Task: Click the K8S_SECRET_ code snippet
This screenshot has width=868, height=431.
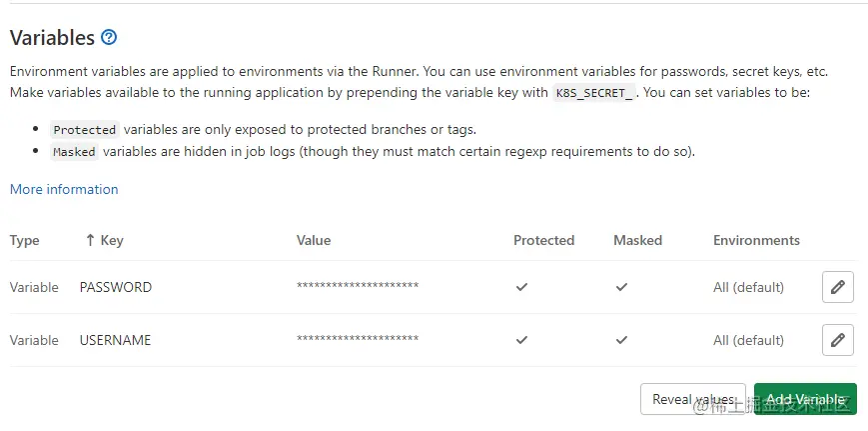Action: point(595,93)
